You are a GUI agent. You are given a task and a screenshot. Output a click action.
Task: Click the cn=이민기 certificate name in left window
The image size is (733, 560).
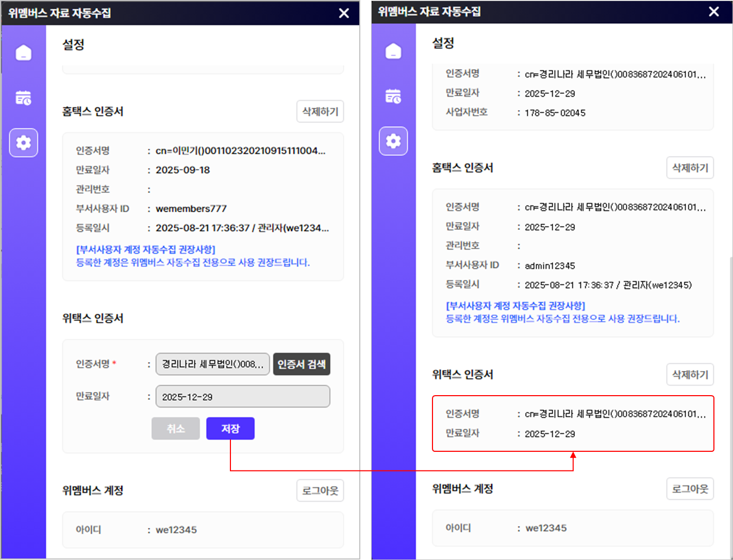click(241, 151)
